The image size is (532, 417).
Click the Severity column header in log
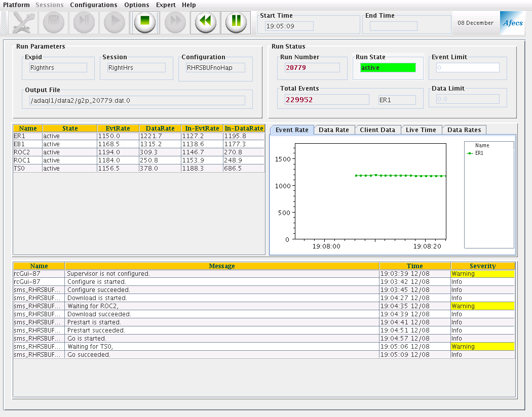click(483, 266)
